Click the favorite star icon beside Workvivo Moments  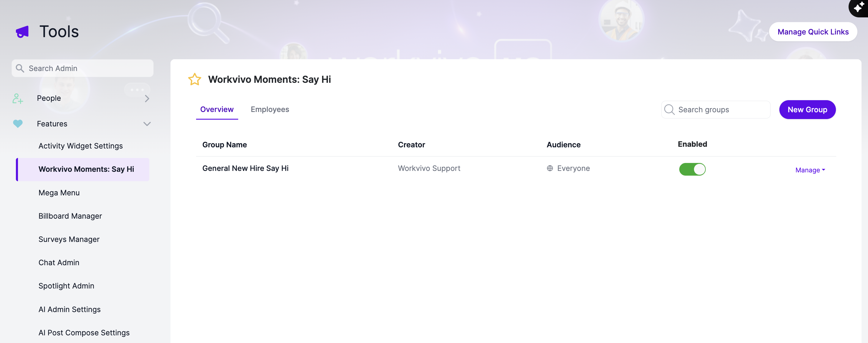[194, 79]
